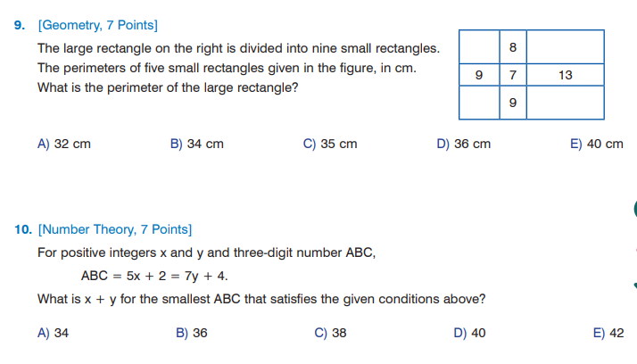
Task: Click the figure cell labeled 8
Action: (512, 46)
